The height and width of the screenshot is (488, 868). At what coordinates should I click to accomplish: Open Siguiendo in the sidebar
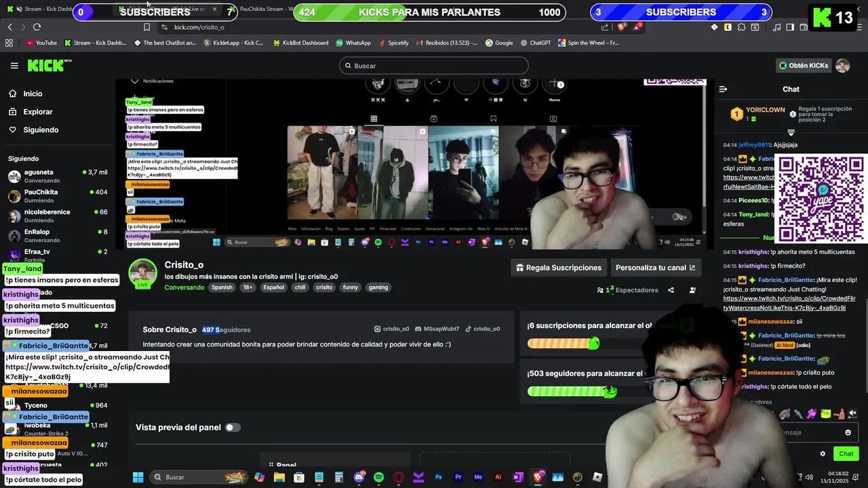pyautogui.click(x=41, y=129)
